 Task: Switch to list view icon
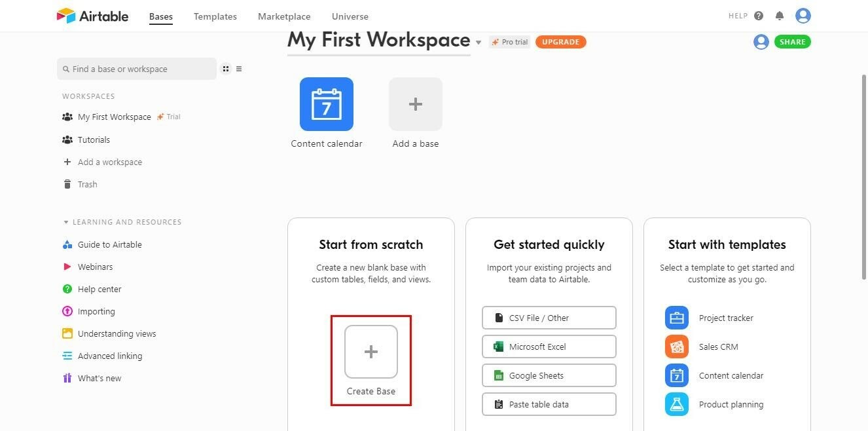tap(239, 69)
